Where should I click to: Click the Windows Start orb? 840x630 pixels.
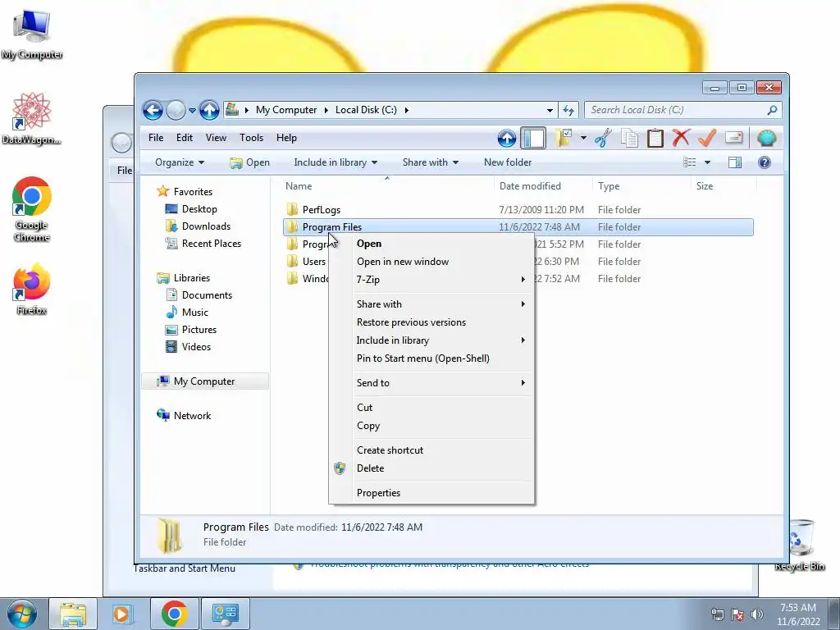tap(22, 614)
